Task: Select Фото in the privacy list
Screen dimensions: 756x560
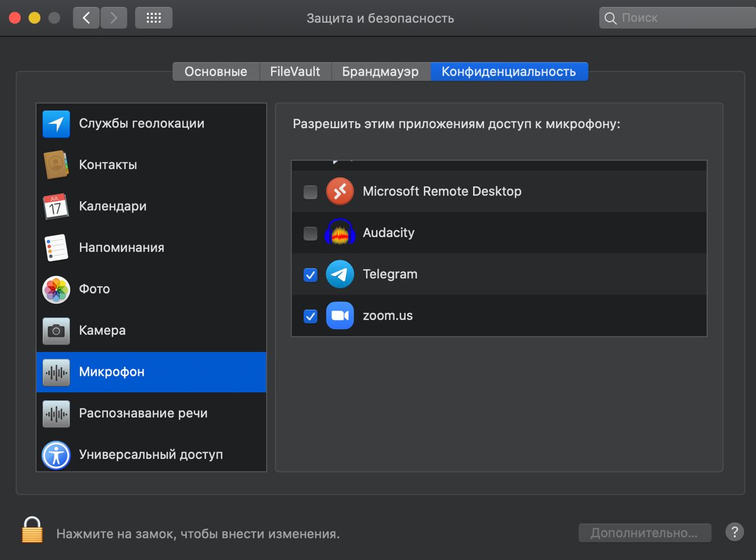Action: [151, 289]
